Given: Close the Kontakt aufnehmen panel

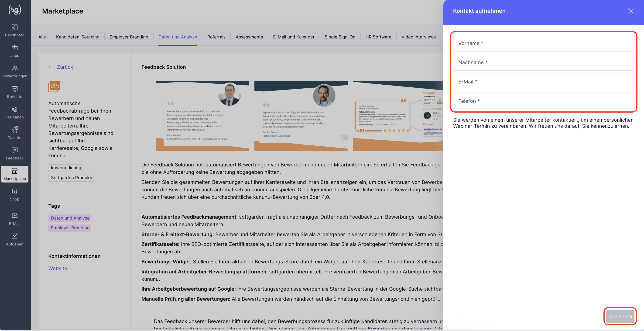Looking at the screenshot, I should point(630,11).
